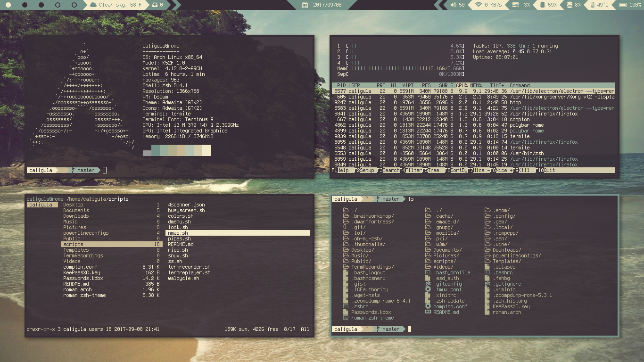Click the volume speaker icon in top bar
The image size is (644, 362).
pyautogui.click(x=454, y=5)
